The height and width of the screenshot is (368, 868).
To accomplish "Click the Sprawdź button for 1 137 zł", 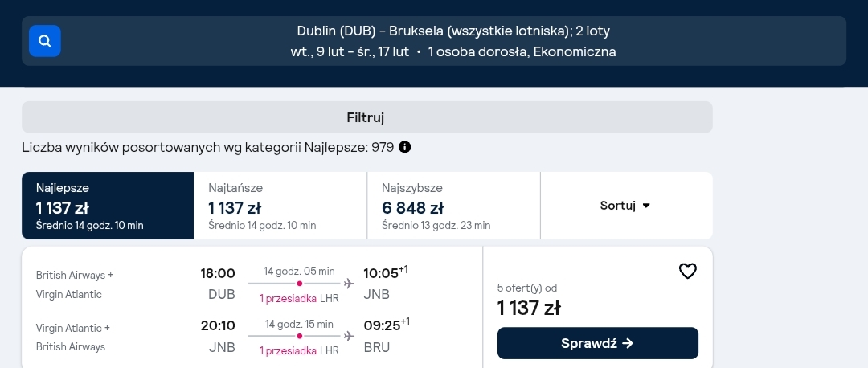I will click(598, 343).
